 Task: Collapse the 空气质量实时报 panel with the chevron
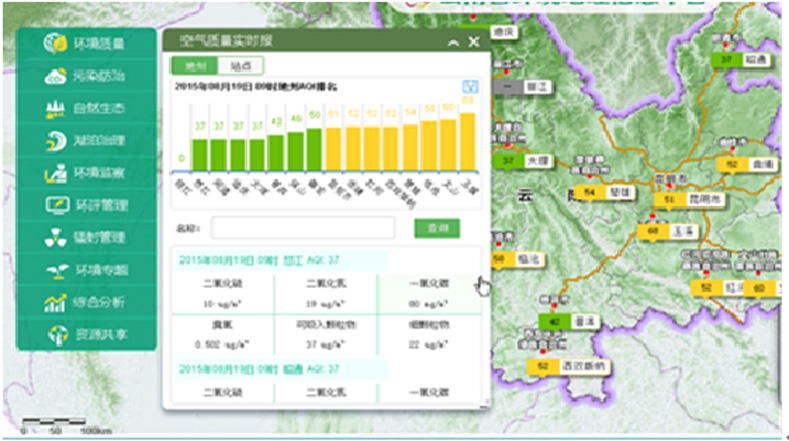click(453, 42)
